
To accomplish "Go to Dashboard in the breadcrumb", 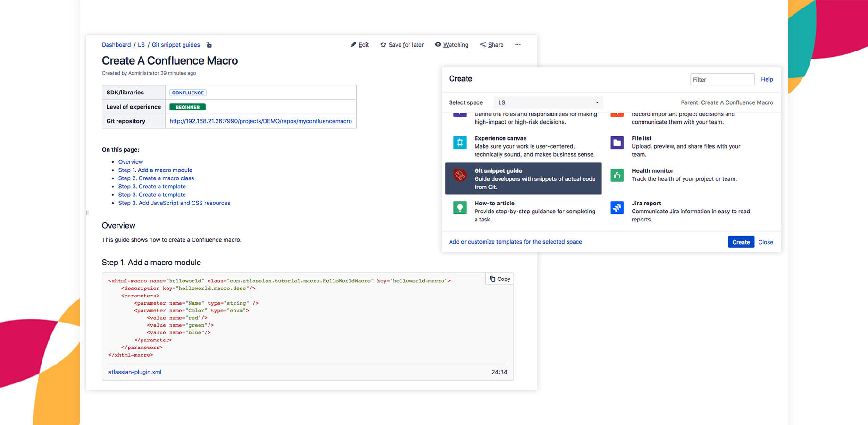I will tap(116, 45).
